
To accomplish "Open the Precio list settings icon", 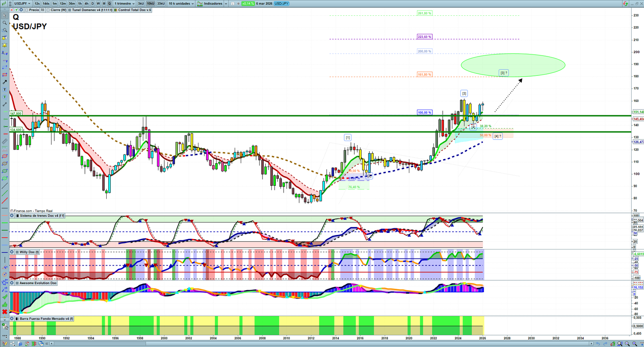I will coord(43,10).
